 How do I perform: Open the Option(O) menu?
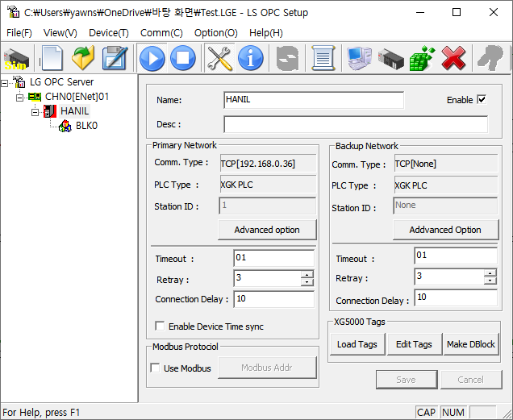216,33
